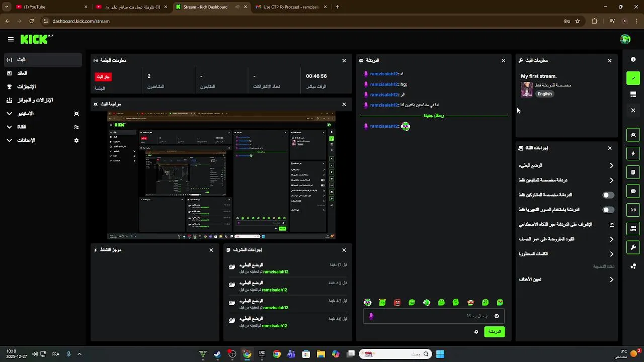644x362 pixels.
Task: Open Chrome from the Windows taskbar
Action: [x=277, y=354]
